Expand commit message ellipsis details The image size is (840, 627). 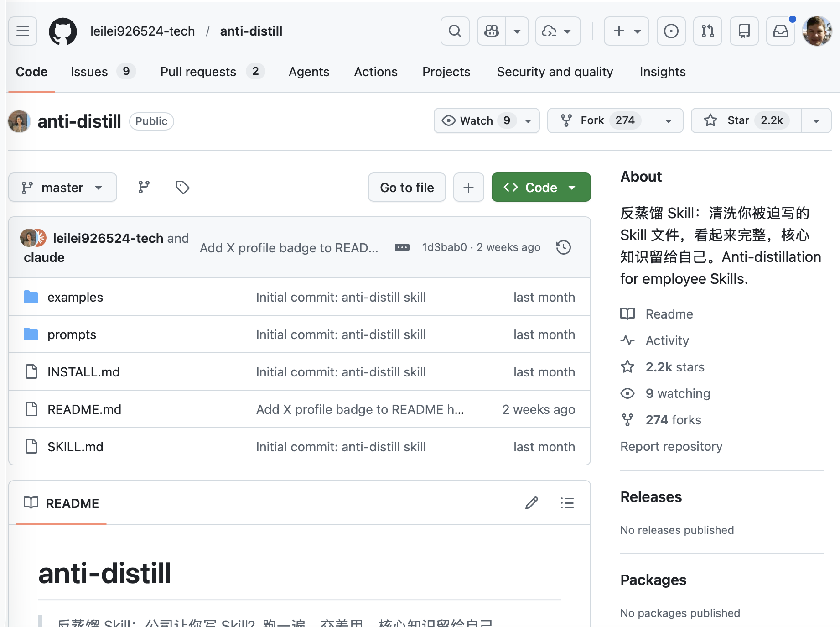[402, 247]
